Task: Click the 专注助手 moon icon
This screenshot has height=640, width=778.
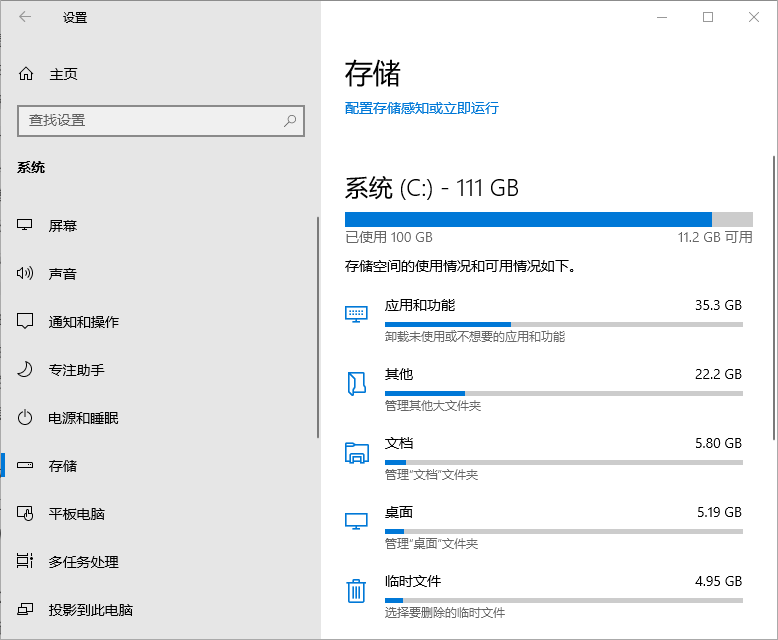Action: [25, 370]
